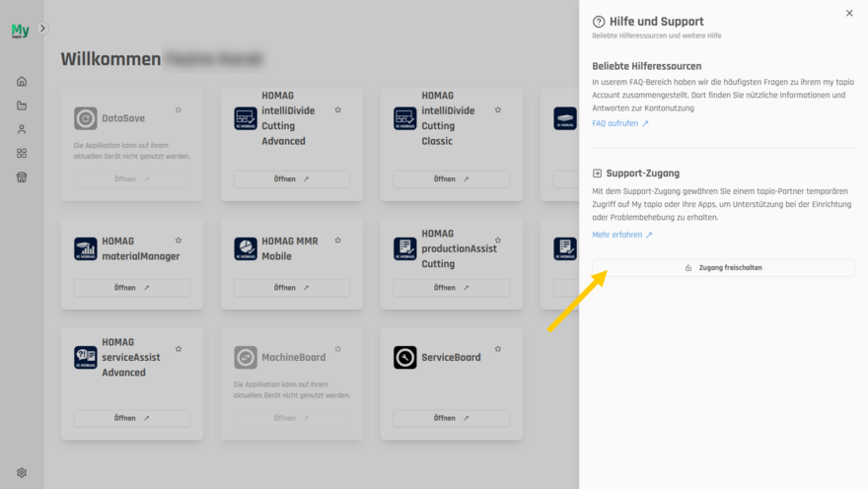Screen dimensions: 868x489
Task: Open the home icon in sidebar
Action: coord(22,81)
